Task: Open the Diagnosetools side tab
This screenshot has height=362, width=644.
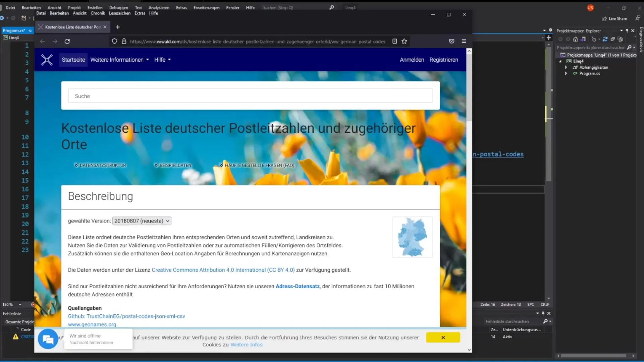Action: point(641,40)
